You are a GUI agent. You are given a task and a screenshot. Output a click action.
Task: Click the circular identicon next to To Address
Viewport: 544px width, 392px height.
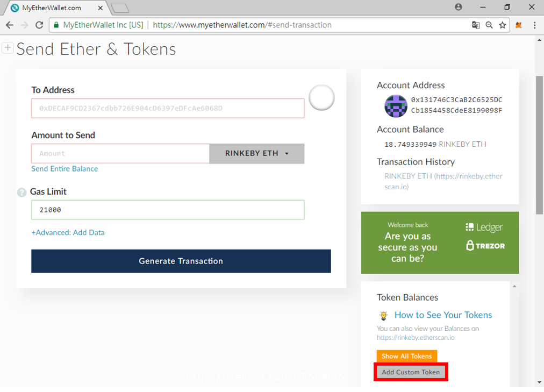point(321,97)
